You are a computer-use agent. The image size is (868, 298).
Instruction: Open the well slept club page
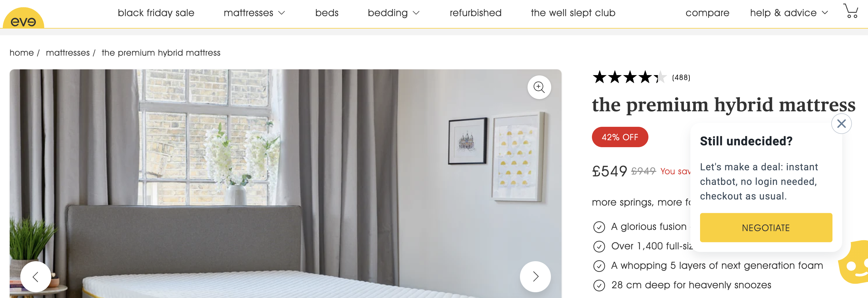573,13
